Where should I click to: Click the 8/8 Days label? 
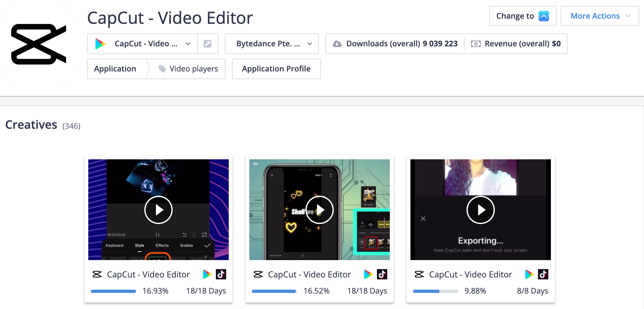coord(533,291)
